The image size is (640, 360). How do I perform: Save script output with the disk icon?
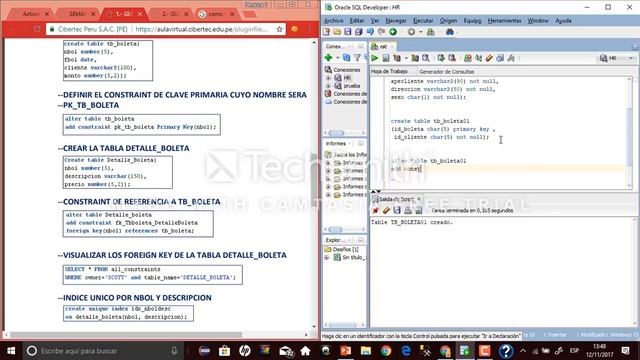click(397, 211)
